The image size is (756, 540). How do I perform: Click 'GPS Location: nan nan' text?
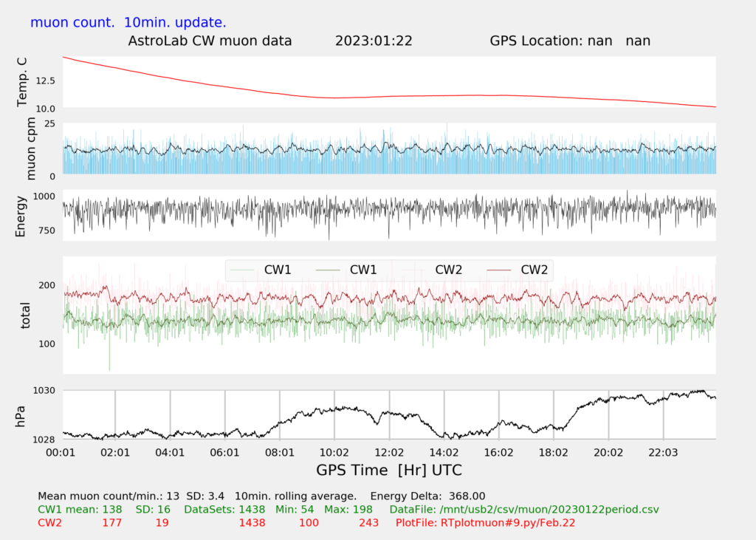[570, 41]
